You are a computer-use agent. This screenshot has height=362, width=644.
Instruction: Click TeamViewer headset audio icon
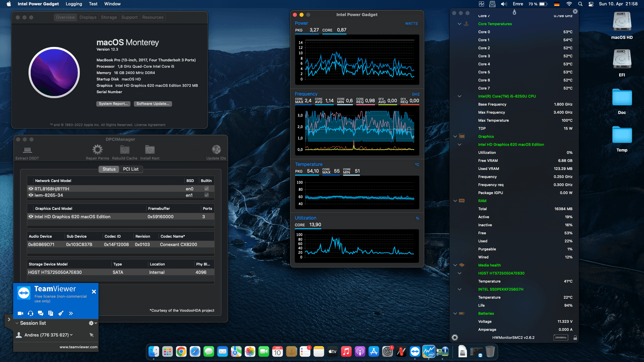point(31,313)
